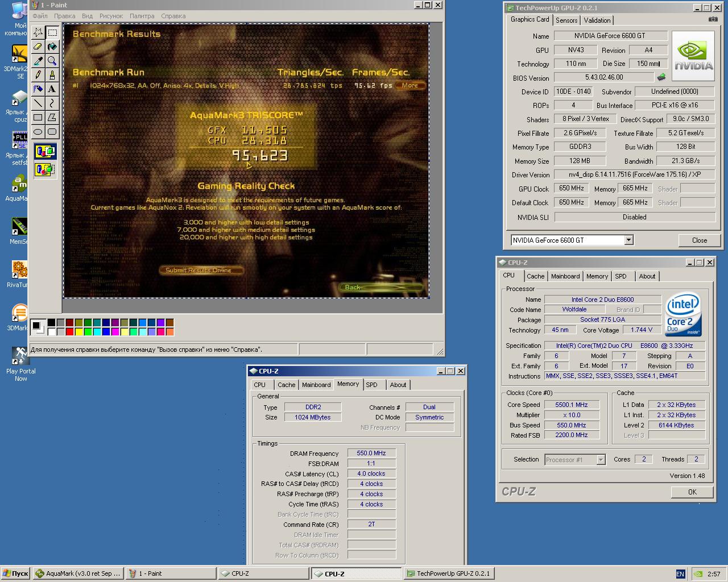Click the Close button in GPU-Z
Image resolution: width=728 pixels, height=582 pixels.
700,240
